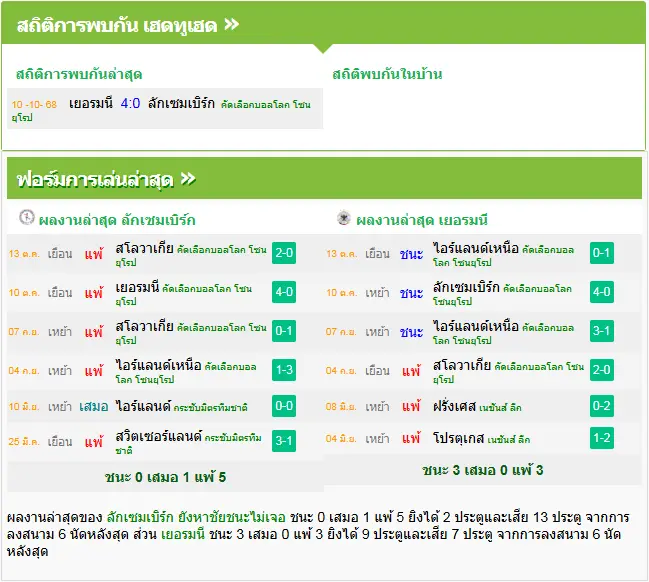Click the ฟอร์มการเล่นล่าสุด header title
649x582 pixels.
click(x=95, y=180)
